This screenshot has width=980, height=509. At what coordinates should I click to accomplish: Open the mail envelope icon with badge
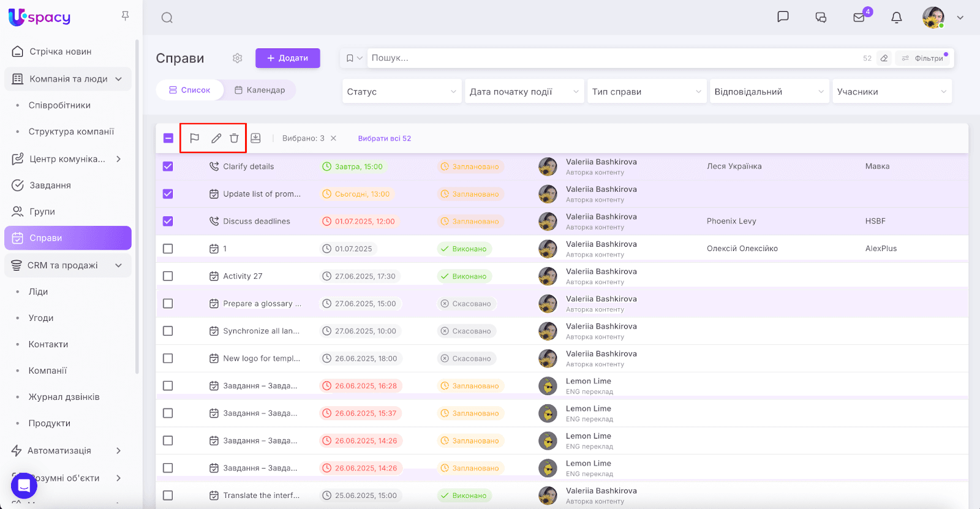859,18
